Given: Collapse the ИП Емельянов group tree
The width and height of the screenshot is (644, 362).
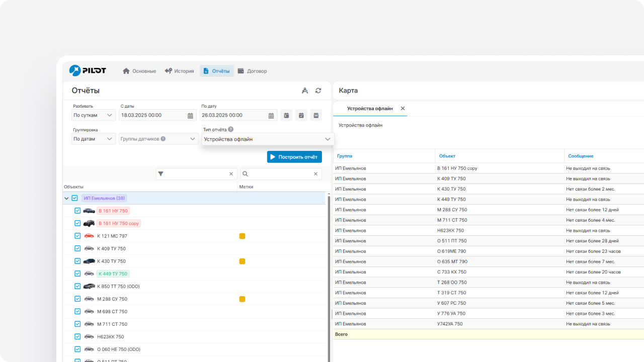Looking at the screenshot, I should click(x=66, y=198).
